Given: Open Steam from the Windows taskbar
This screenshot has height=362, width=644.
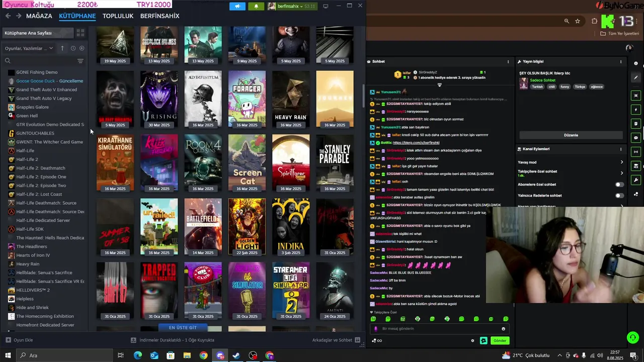Looking at the screenshot, I should (x=236, y=355).
